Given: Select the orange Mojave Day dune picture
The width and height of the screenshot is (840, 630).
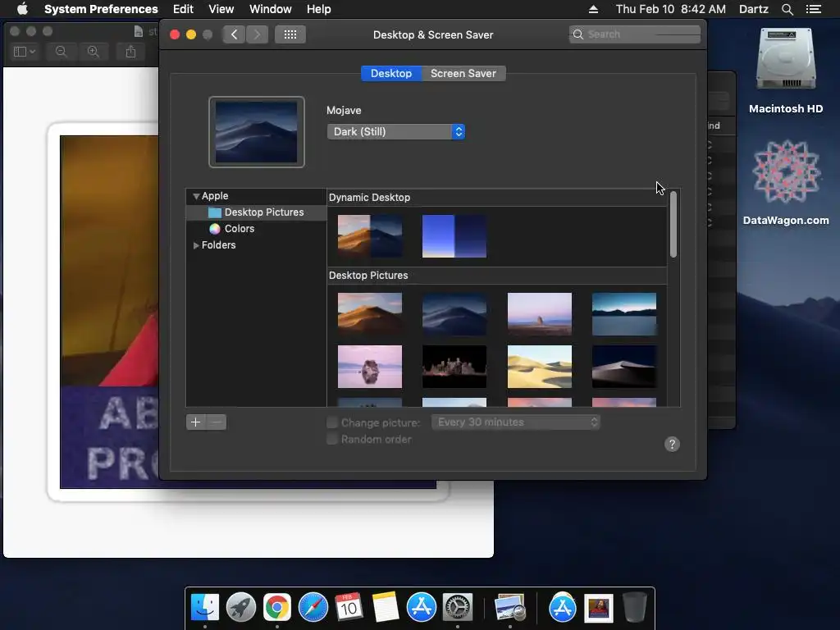Looking at the screenshot, I should 370,314.
